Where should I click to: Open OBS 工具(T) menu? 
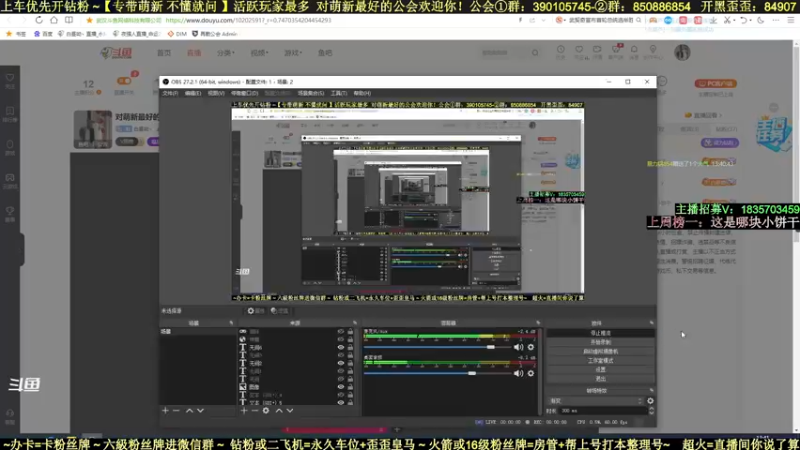pos(339,93)
